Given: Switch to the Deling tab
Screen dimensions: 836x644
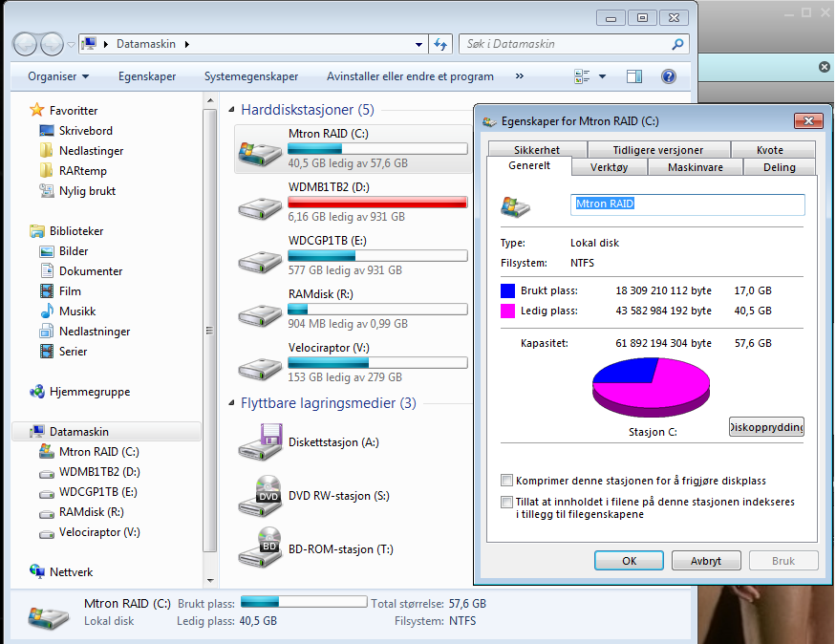Looking at the screenshot, I should (x=779, y=167).
